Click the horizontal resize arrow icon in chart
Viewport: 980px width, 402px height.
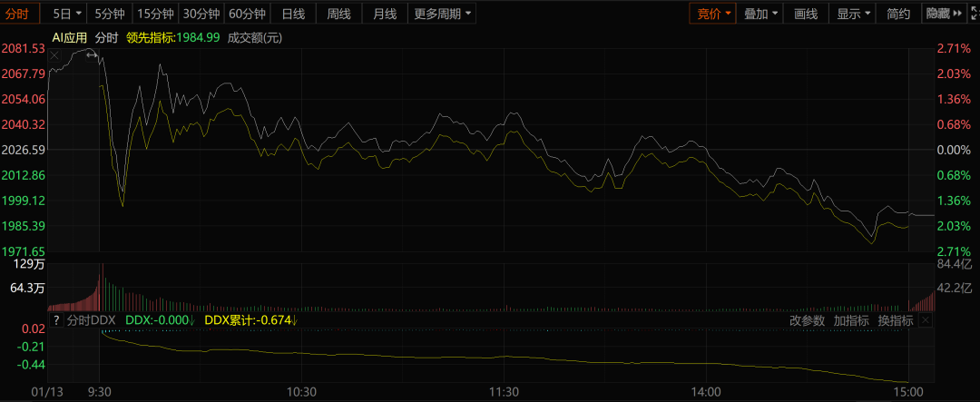tap(91, 55)
